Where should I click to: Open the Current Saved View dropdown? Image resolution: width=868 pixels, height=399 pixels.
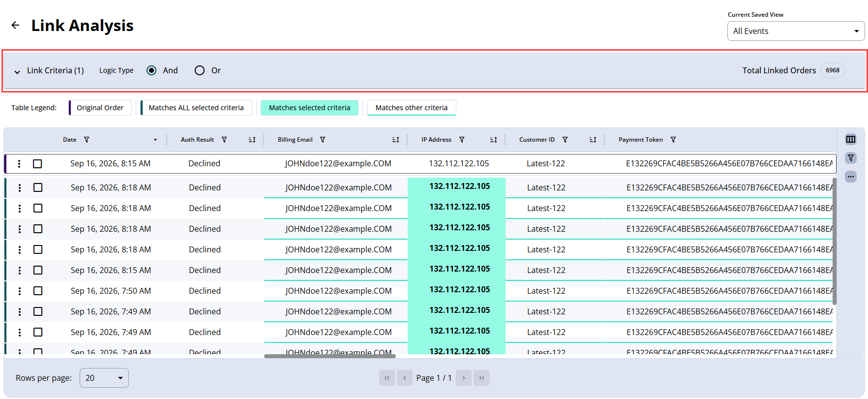[x=796, y=31]
